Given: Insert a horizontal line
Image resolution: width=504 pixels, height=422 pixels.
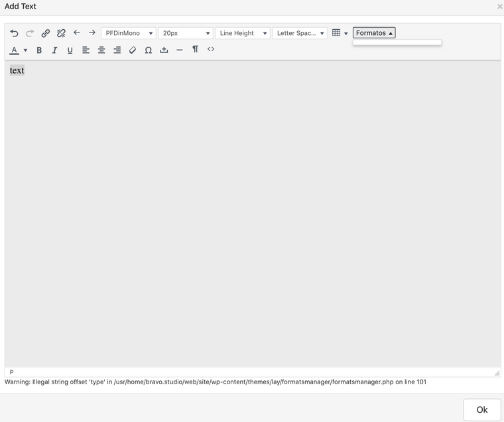Looking at the screenshot, I should [180, 50].
